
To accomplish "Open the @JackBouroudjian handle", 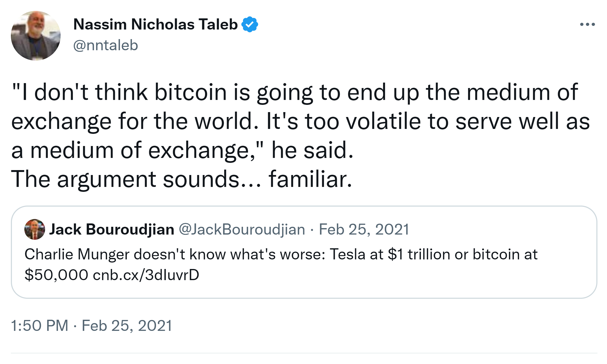I will (242, 229).
